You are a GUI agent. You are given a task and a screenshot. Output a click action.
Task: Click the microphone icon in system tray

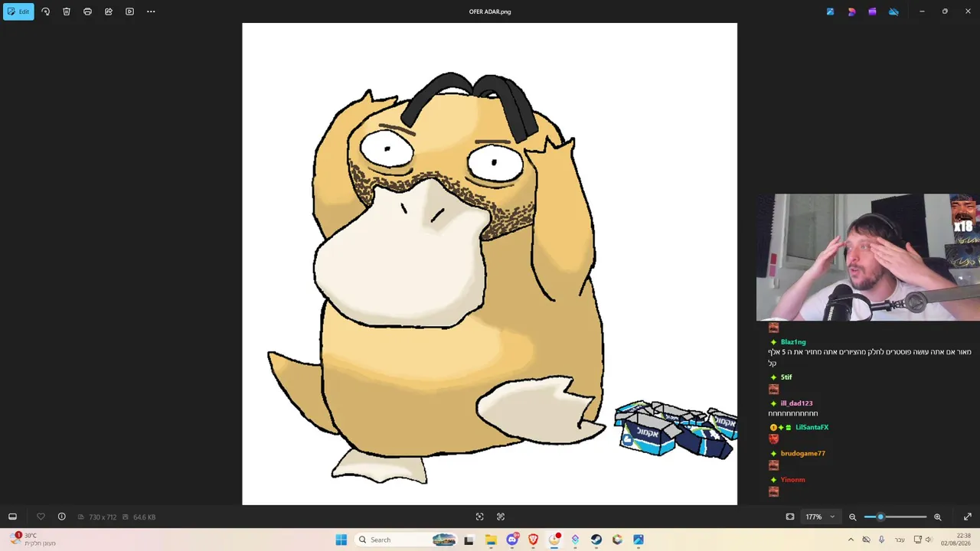[x=881, y=540]
